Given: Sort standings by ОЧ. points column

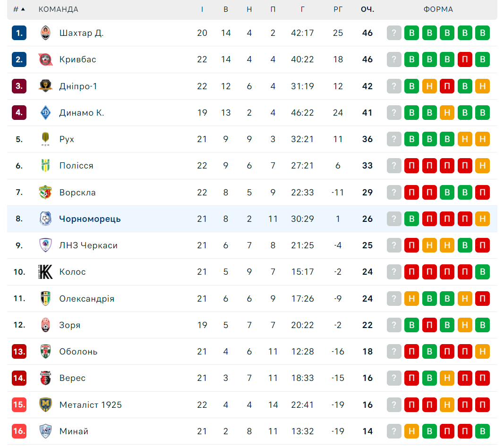Looking at the screenshot, I should [367, 9].
